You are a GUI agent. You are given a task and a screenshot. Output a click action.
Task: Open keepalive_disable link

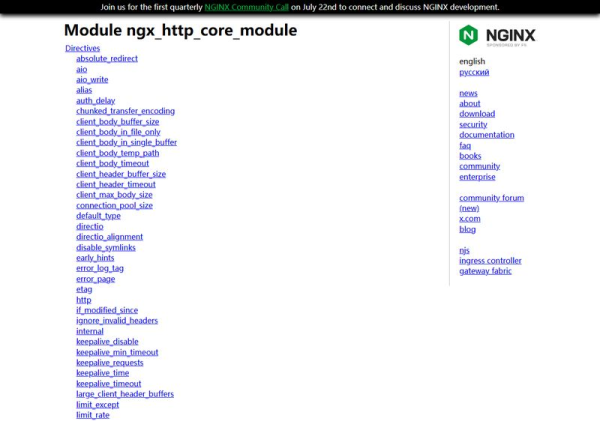click(107, 342)
